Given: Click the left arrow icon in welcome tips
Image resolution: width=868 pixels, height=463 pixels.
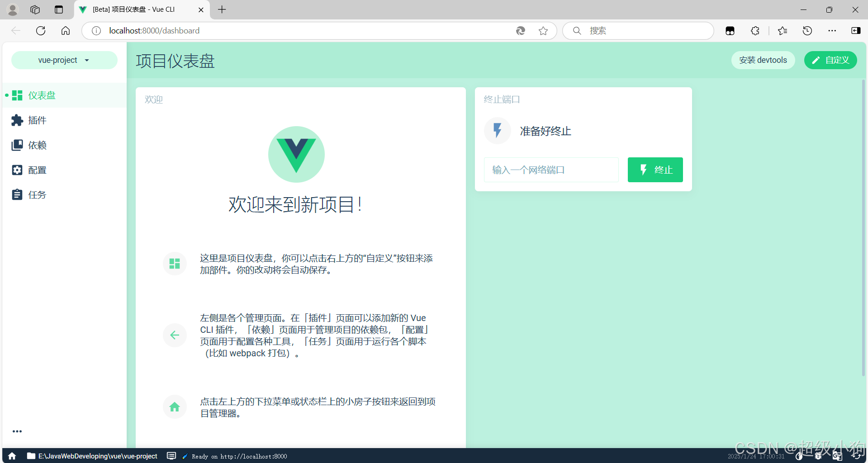Looking at the screenshot, I should [x=175, y=335].
